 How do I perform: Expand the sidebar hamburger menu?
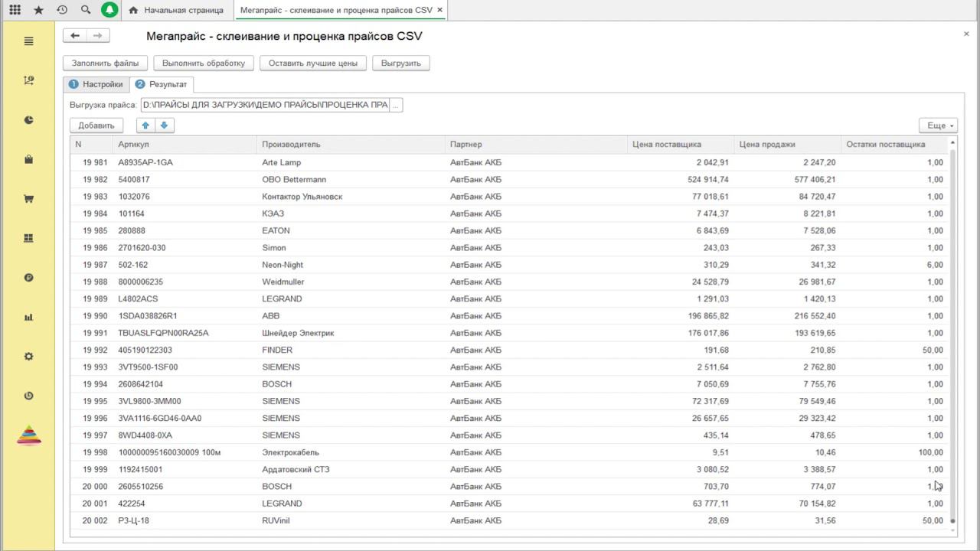tap(29, 41)
